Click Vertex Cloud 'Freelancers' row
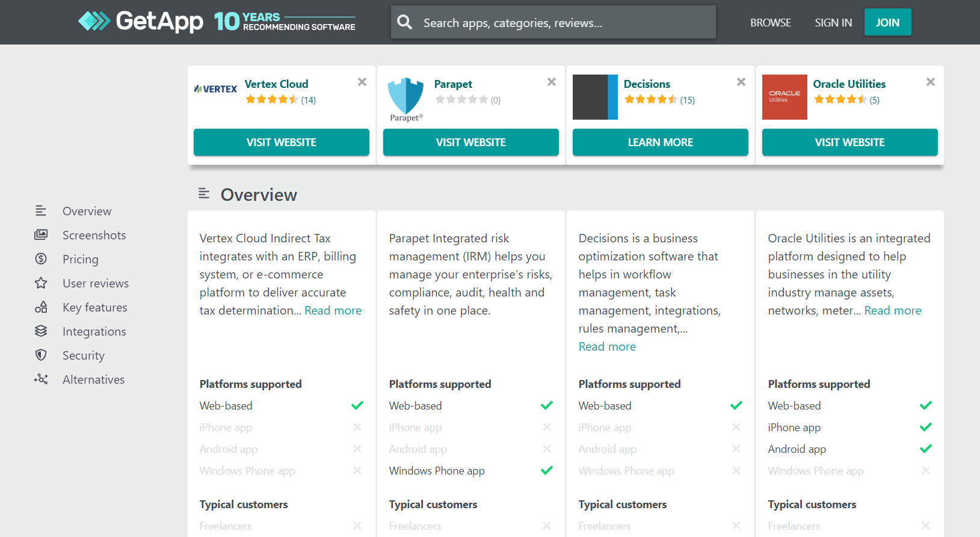Image resolution: width=980 pixels, height=537 pixels. click(x=282, y=526)
